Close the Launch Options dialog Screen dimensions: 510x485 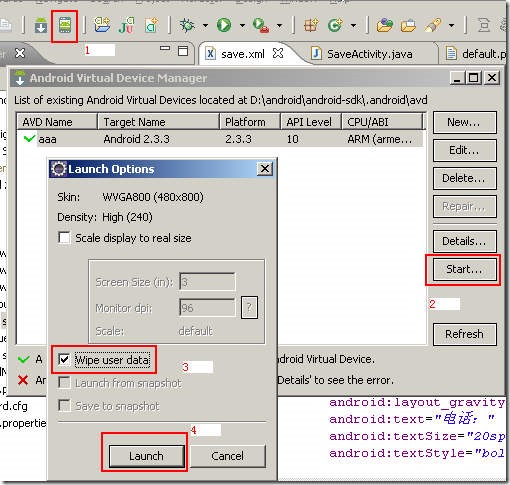click(265, 169)
